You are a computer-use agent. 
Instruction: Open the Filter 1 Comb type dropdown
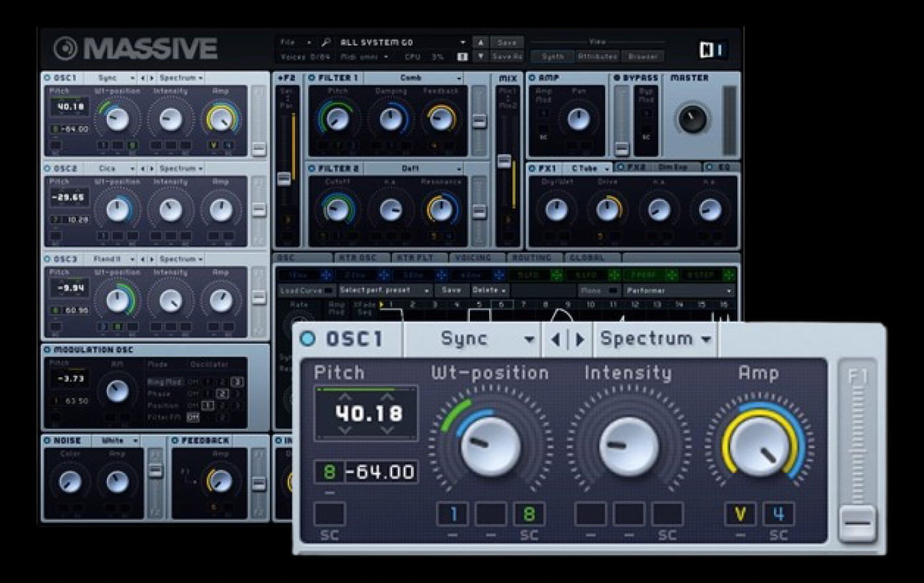click(x=414, y=78)
